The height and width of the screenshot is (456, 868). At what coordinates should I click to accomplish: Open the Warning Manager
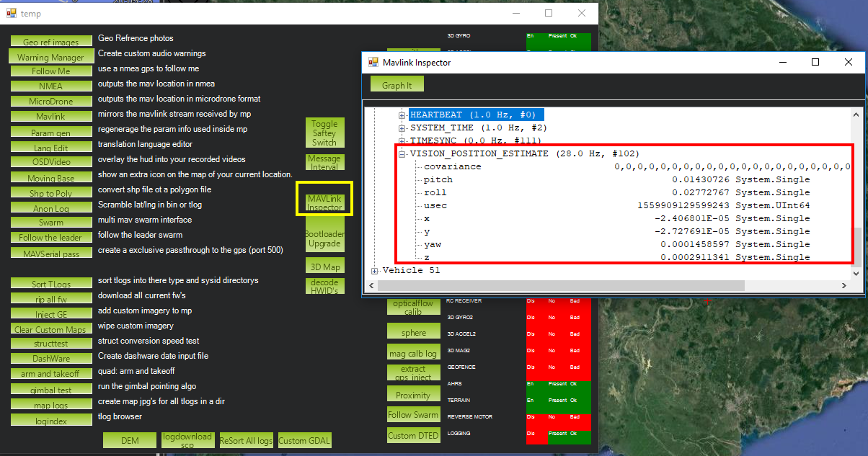pyautogui.click(x=51, y=55)
